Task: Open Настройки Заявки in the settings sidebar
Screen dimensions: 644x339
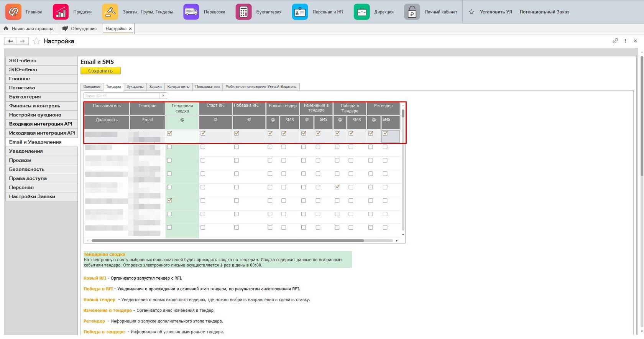Action: (x=41, y=196)
